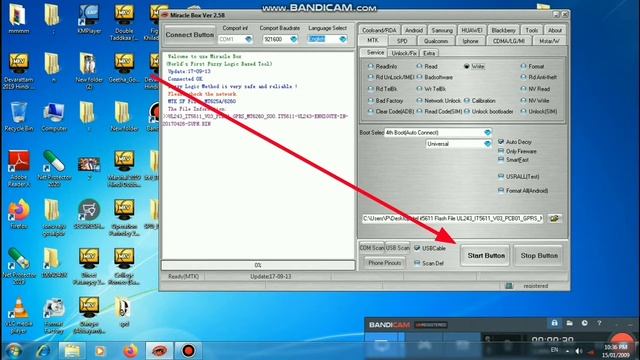Expand the Universal dropdown
The image size is (640, 360).
click(x=487, y=144)
